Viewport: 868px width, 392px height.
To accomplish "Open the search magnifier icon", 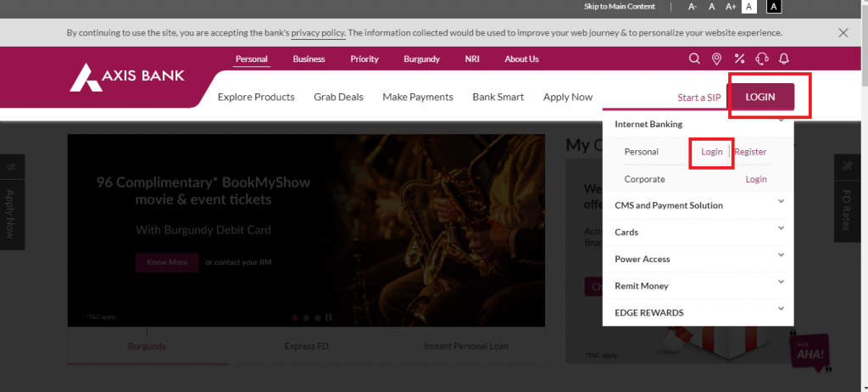I will point(694,59).
